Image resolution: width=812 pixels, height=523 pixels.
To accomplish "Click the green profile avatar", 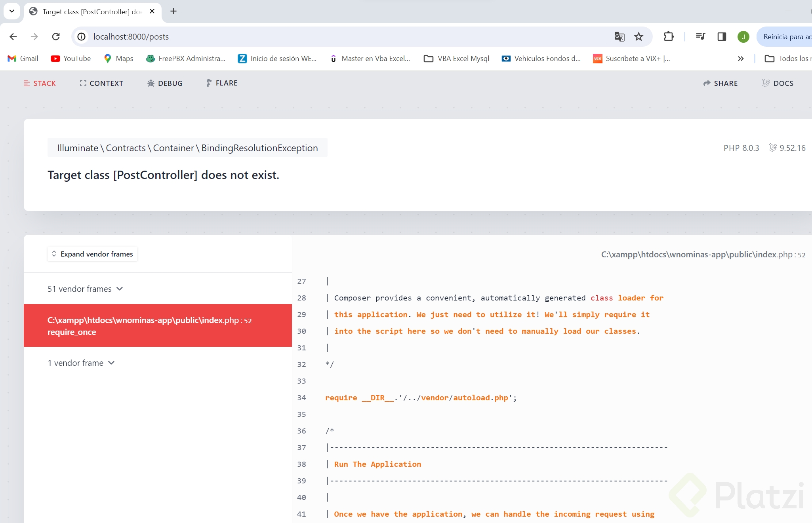I will (743, 37).
